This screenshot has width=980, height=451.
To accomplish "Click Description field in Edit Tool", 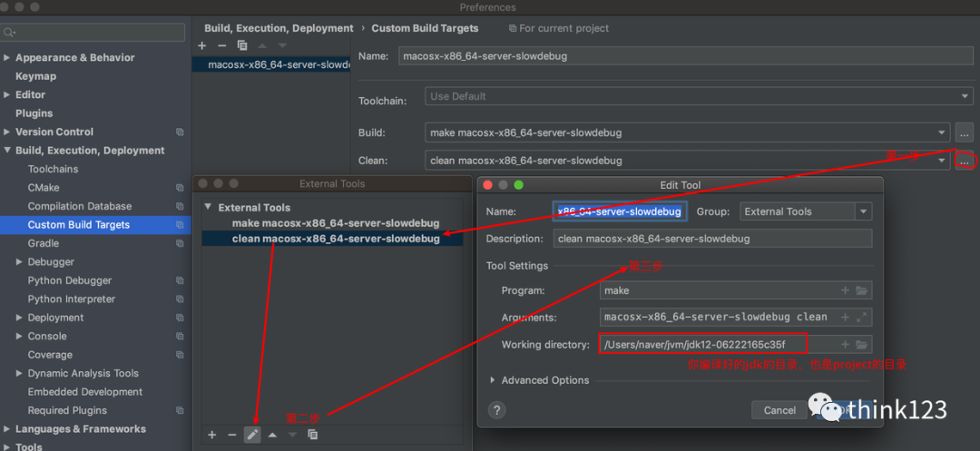I will pos(712,239).
